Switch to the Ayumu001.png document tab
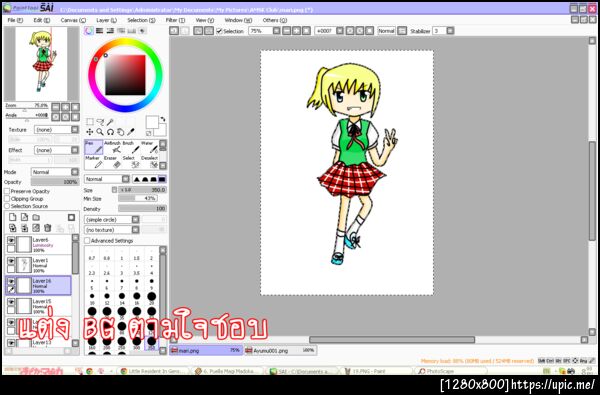The image size is (600, 395). [280, 350]
